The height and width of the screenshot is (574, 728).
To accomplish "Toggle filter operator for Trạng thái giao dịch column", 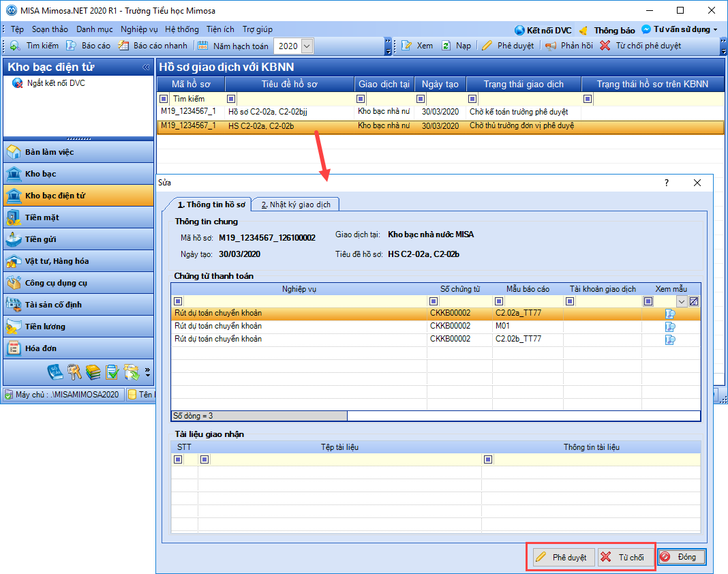I will point(472,99).
